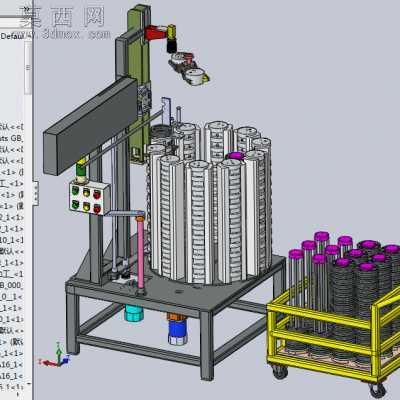Click the feature tree vertical scrollbar thumb
Image resolution: width=400 pixels, height=400 pixels.
pos(28,68)
